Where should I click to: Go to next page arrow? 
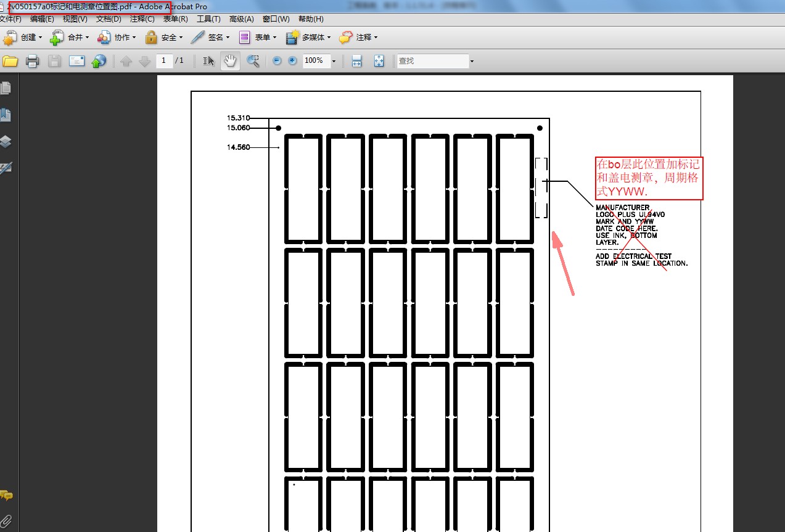[144, 61]
